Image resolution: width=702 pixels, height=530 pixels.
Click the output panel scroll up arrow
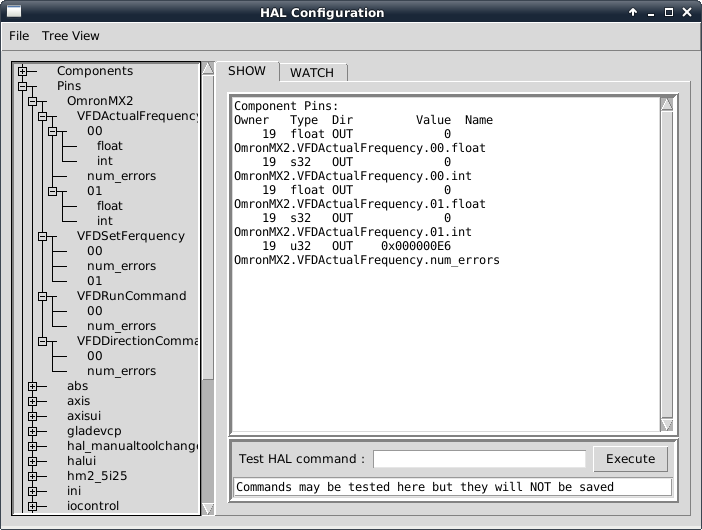tap(667, 104)
